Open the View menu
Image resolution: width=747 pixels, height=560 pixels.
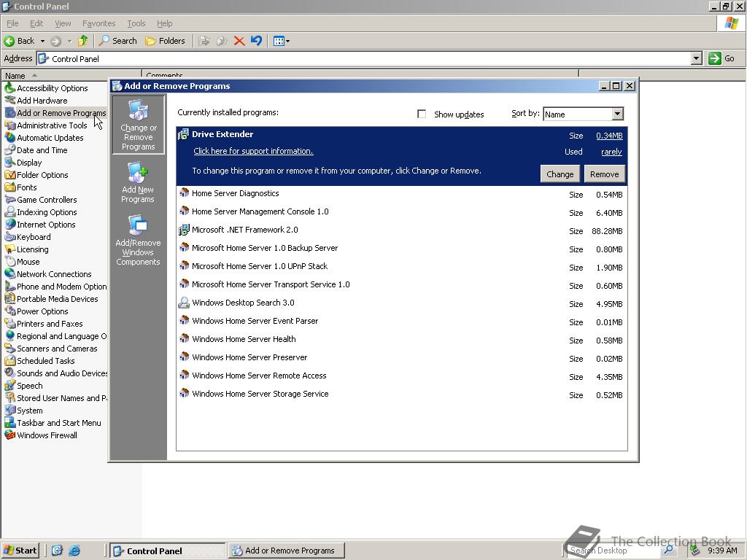click(63, 23)
